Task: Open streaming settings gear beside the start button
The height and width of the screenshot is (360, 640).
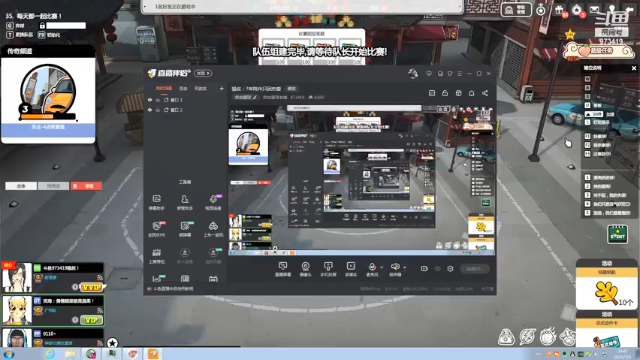Action: coord(450,269)
